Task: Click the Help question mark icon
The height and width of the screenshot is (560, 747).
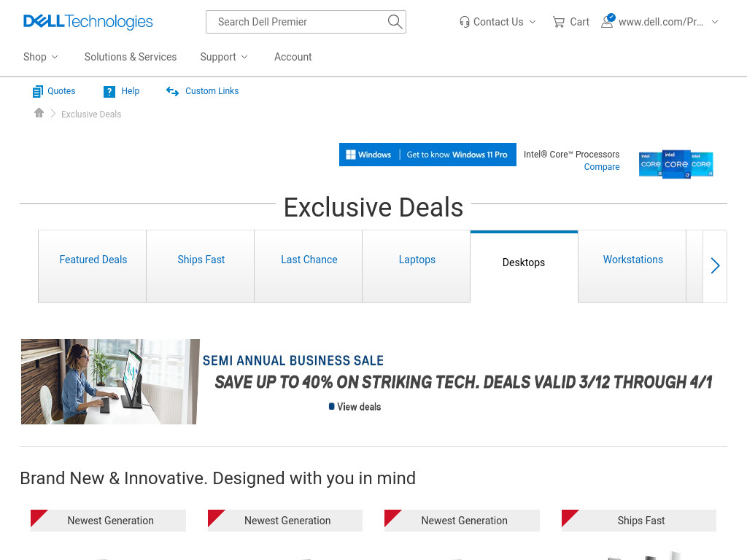Action: (x=109, y=91)
